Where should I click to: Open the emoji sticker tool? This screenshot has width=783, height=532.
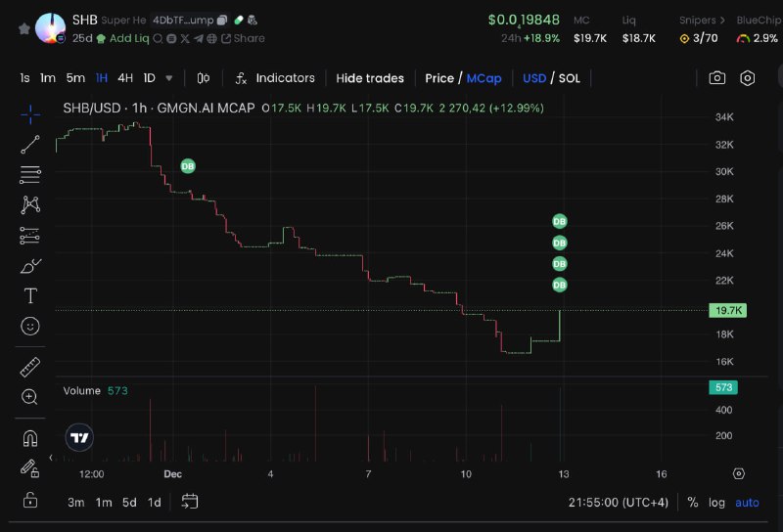pyautogui.click(x=30, y=327)
